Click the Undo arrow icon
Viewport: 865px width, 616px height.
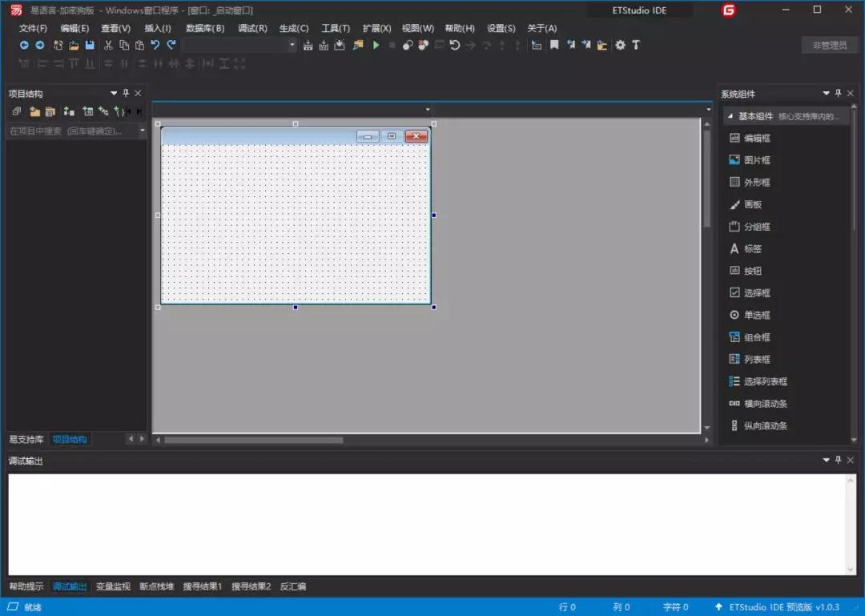tap(155, 45)
